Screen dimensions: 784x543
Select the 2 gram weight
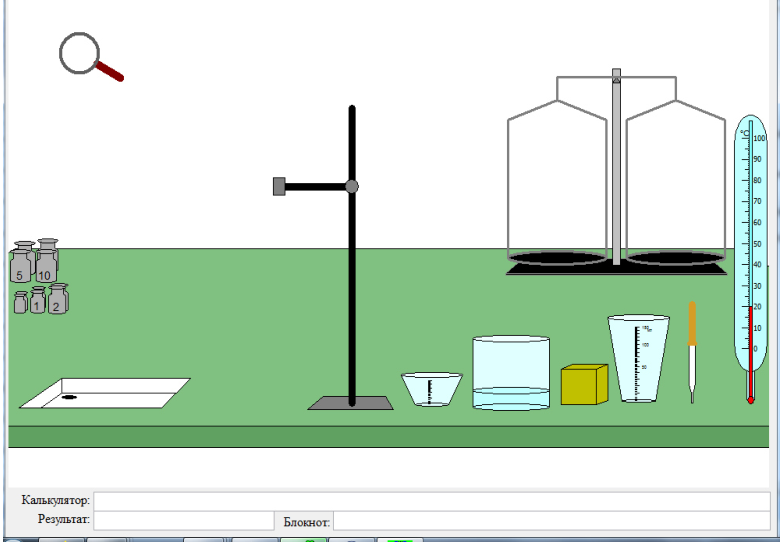(58, 299)
